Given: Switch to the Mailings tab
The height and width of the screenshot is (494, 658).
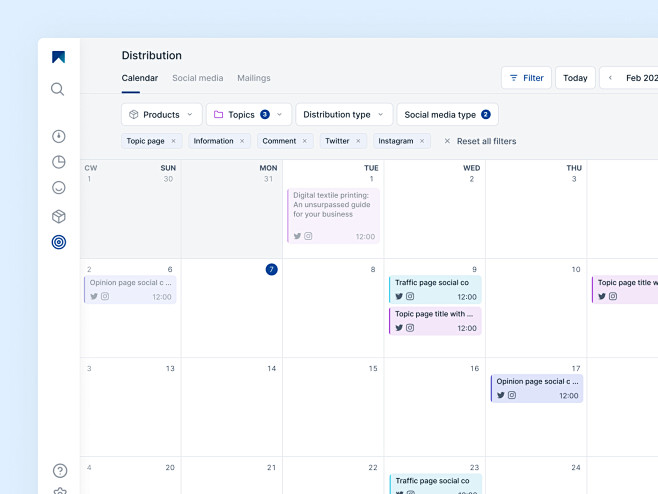Looking at the screenshot, I should [254, 78].
